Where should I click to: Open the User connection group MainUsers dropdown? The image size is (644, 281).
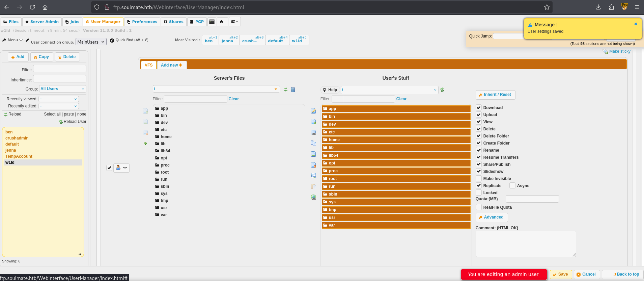point(91,42)
